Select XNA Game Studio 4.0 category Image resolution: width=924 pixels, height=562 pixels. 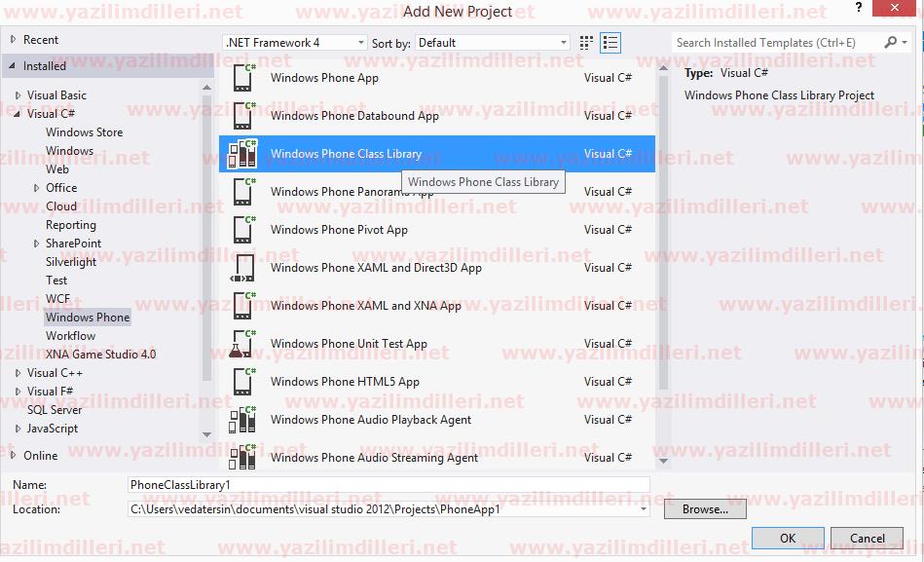100,354
